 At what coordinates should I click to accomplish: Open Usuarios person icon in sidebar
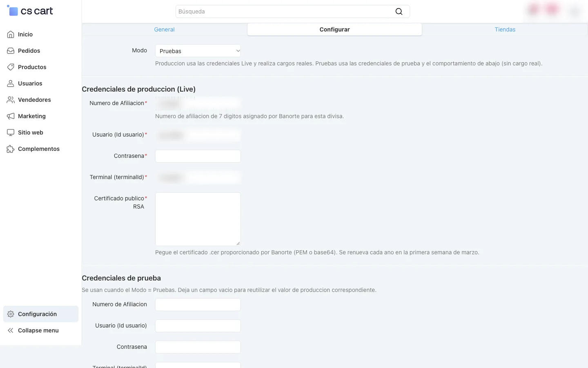(11, 83)
